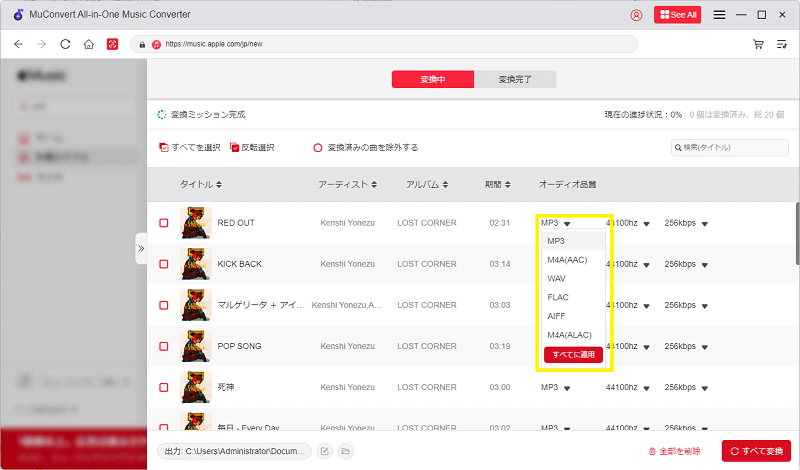Open 死神 format dropdown

[x=555, y=387]
